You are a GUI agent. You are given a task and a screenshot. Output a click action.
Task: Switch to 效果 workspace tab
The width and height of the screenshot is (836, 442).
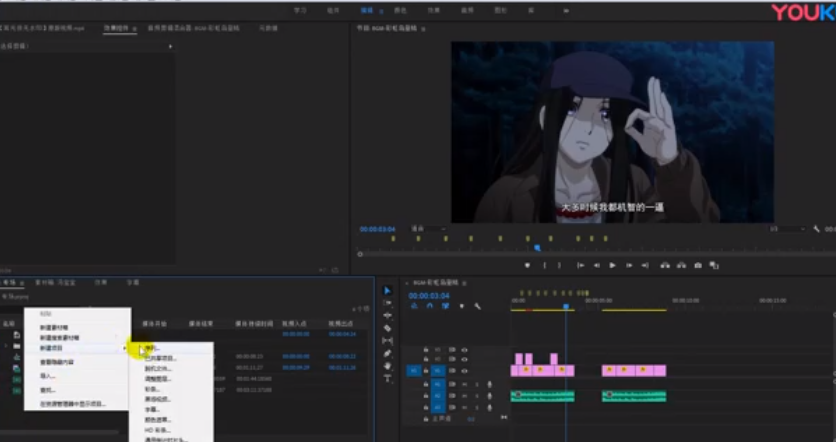pos(433,10)
